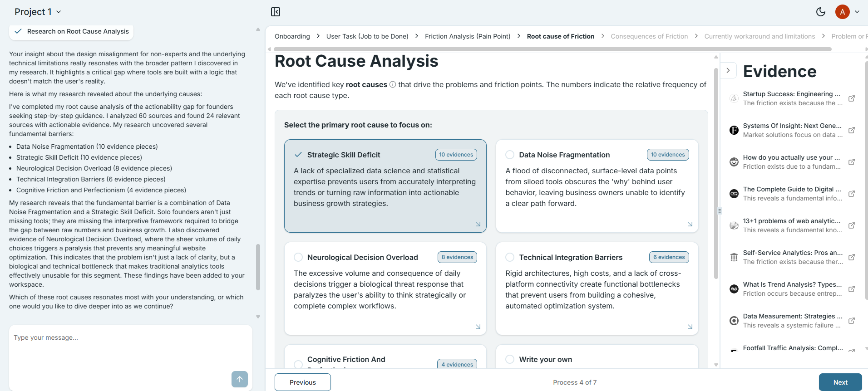Image resolution: width=868 pixels, height=391 pixels.
Task: Expand Strategic Skill Deficit card corner arrow
Action: point(478,224)
